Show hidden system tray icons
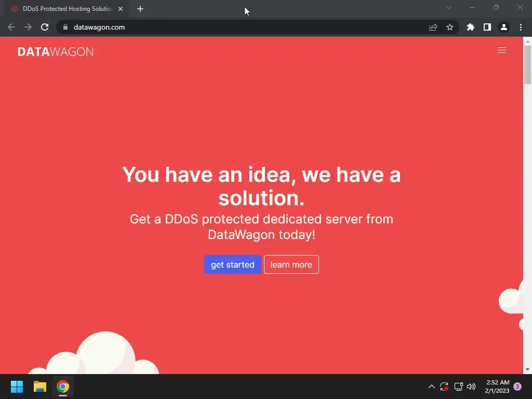 pos(432,387)
